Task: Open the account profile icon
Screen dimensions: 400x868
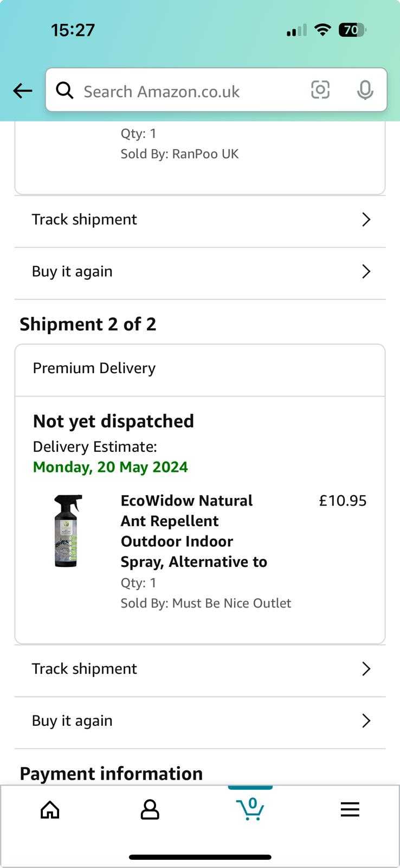Action: click(x=150, y=809)
